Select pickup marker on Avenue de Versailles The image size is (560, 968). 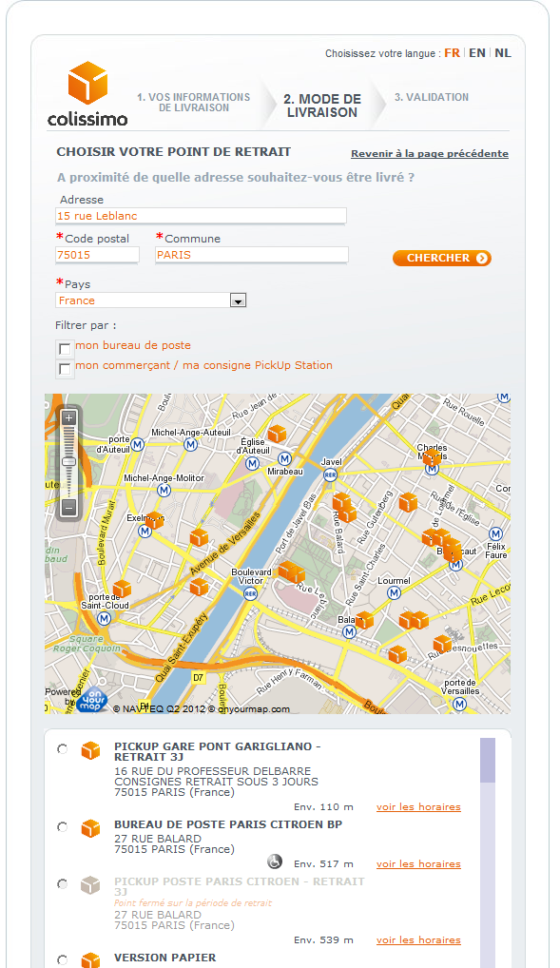199,537
